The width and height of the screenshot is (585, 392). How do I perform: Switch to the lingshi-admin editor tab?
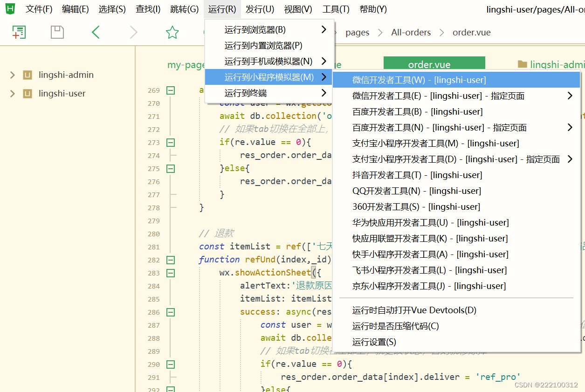[551, 64]
